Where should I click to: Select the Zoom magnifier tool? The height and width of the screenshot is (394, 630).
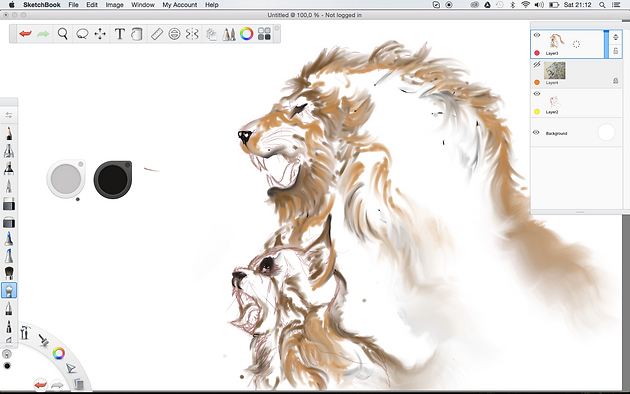tap(63, 34)
